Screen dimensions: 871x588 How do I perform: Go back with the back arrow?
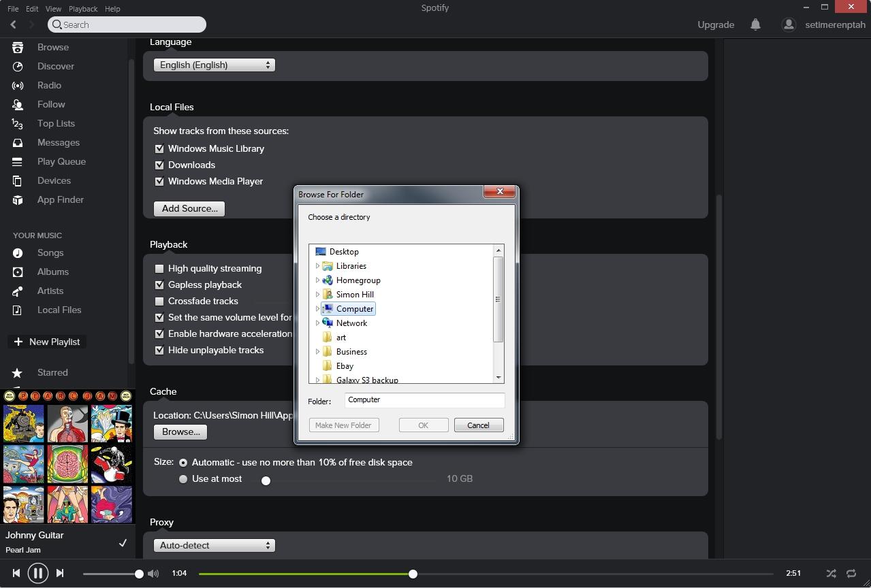pos(14,24)
